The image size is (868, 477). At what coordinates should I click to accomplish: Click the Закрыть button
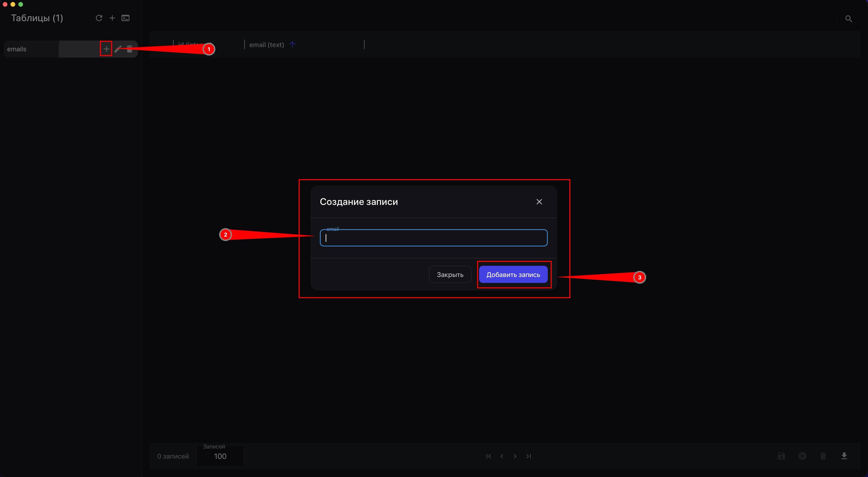450,275
